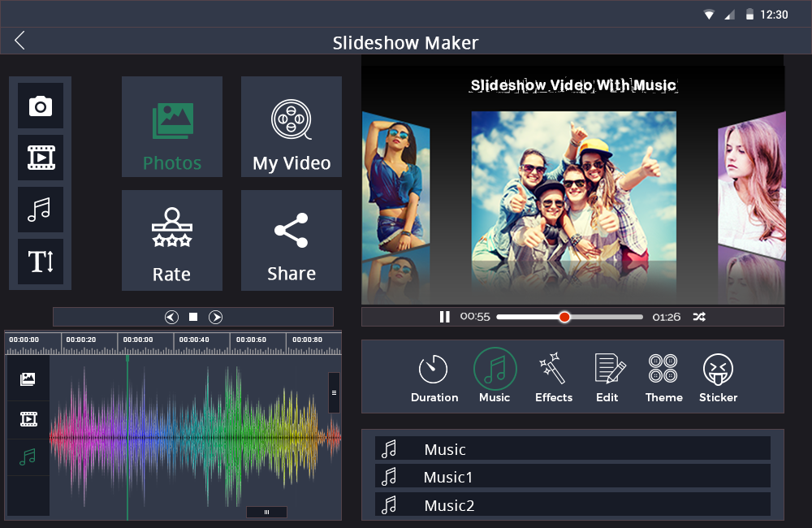Click the previous arrow above the timeline
The height and width of the screenshot is (528, 812).
pos(171,317)
